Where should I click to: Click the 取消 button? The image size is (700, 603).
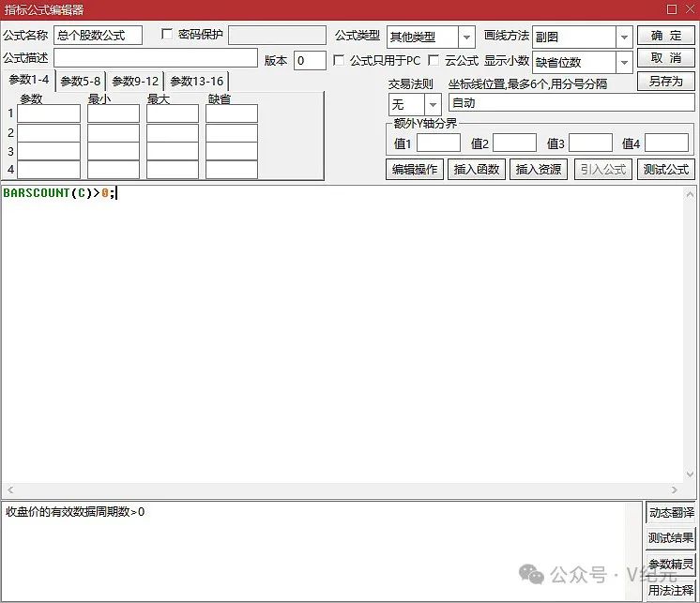[666, 58]
